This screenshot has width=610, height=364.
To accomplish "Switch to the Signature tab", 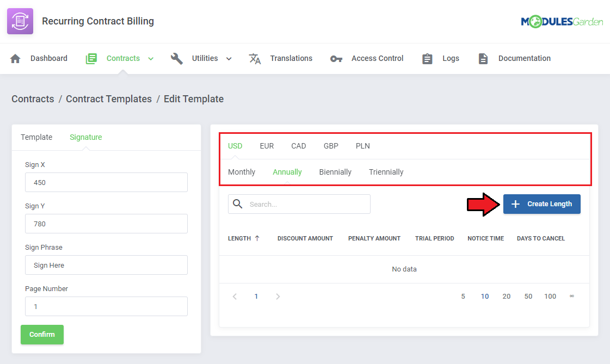I will coord(85,137).
